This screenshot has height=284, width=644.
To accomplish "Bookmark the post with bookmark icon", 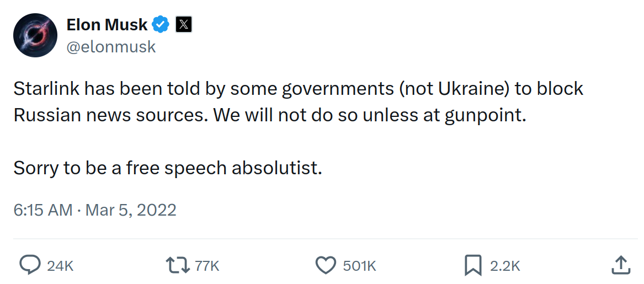I will 473,266.
